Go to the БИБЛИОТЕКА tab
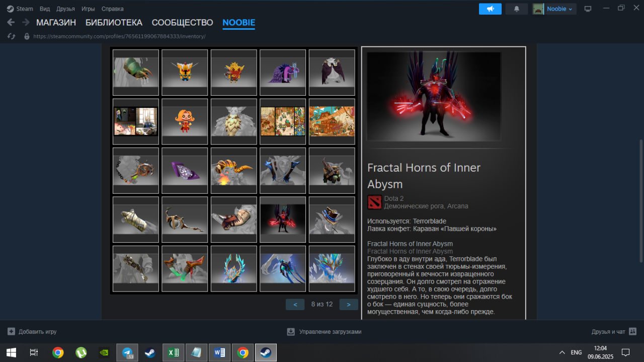Viewport: 644px width, 362px height. pyautogui.click(x=114, y=23)
